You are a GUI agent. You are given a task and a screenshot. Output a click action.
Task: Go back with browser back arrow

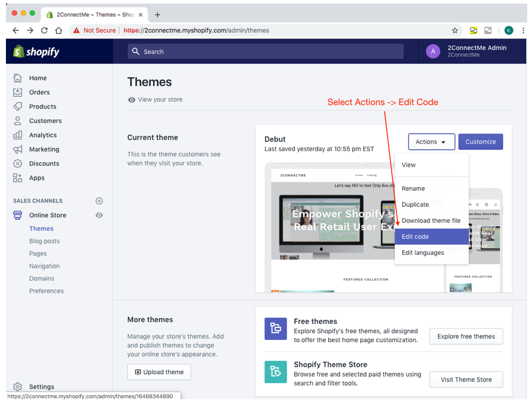pos(15,30)
